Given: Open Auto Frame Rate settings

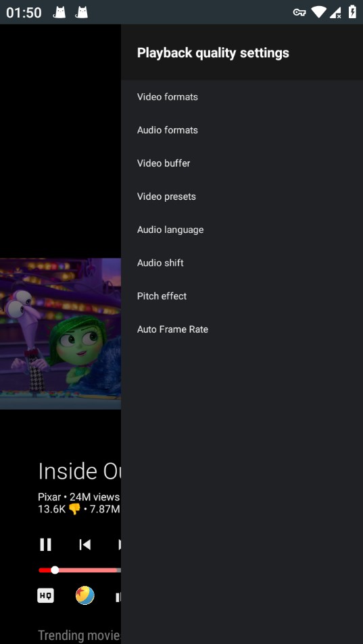Looking at the screenshot, I should click(242, 329).
